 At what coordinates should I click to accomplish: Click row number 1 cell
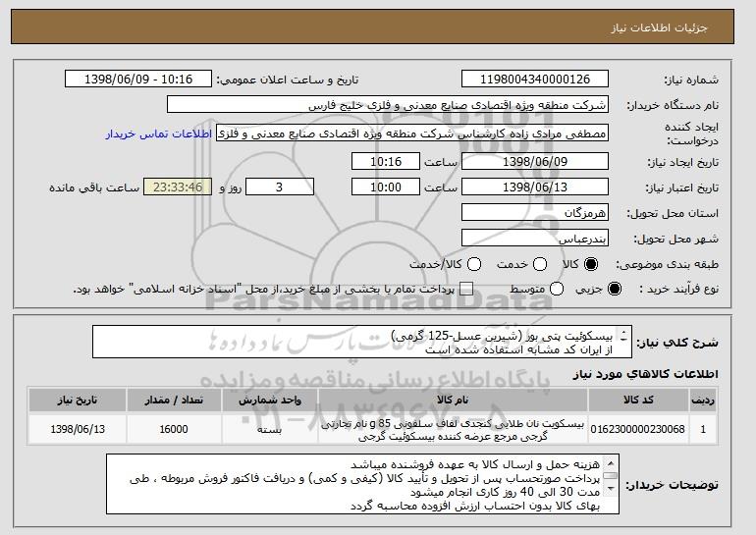click(703, 429)
